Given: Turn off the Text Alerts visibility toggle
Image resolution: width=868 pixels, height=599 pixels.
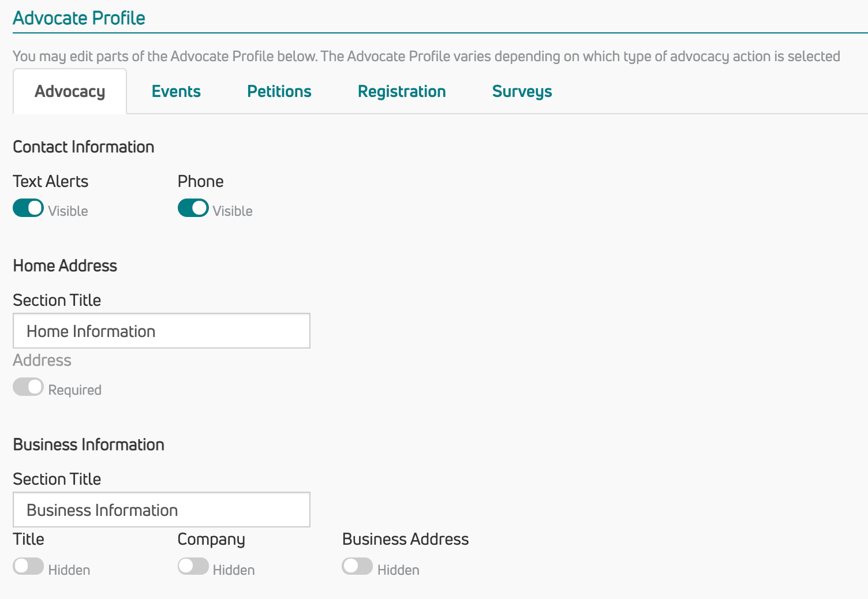Looking at the screenshot, I should (x=28, y=208).
